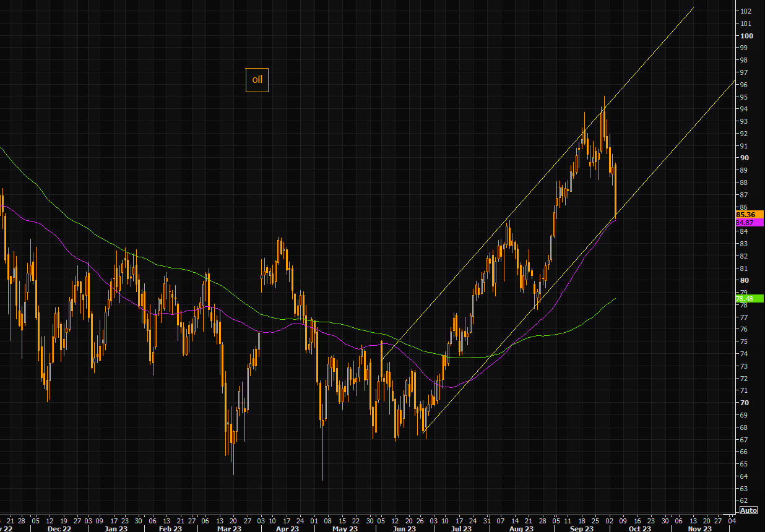
Task: Select the 90 price axis label
Action: click(745, 158)
